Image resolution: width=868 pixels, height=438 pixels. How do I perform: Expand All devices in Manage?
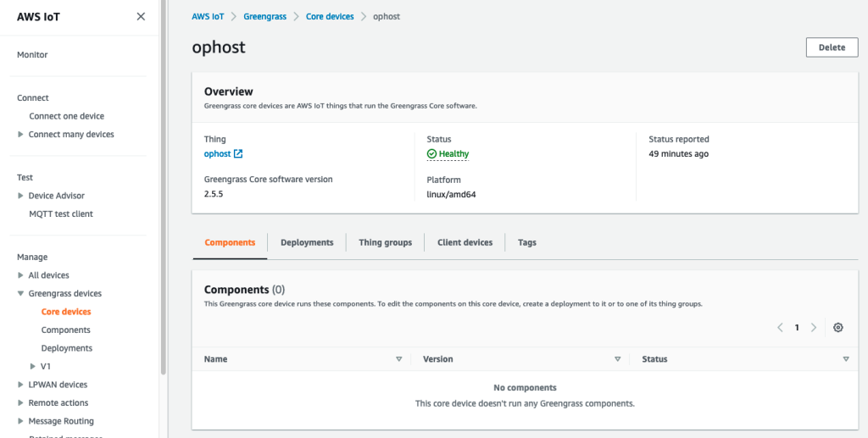click(20, 275)
